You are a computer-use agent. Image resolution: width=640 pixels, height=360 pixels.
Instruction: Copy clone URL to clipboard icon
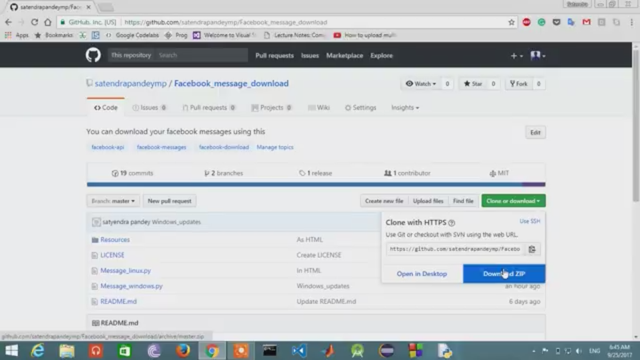(x=532, y=249)
